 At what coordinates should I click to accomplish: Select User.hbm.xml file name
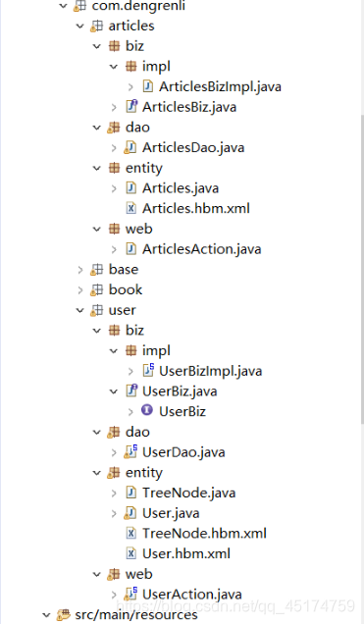tap(186, 553)
